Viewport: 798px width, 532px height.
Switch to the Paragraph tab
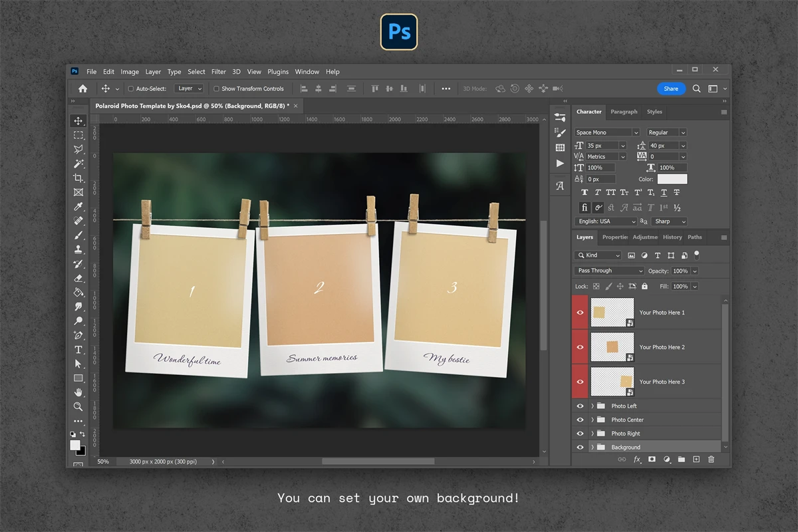[x=624, y=112]
